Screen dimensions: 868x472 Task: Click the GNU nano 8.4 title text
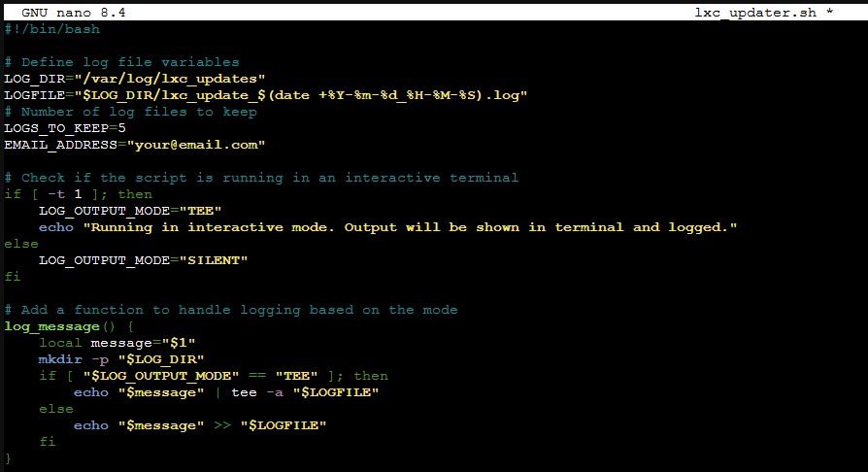(73, 13)
